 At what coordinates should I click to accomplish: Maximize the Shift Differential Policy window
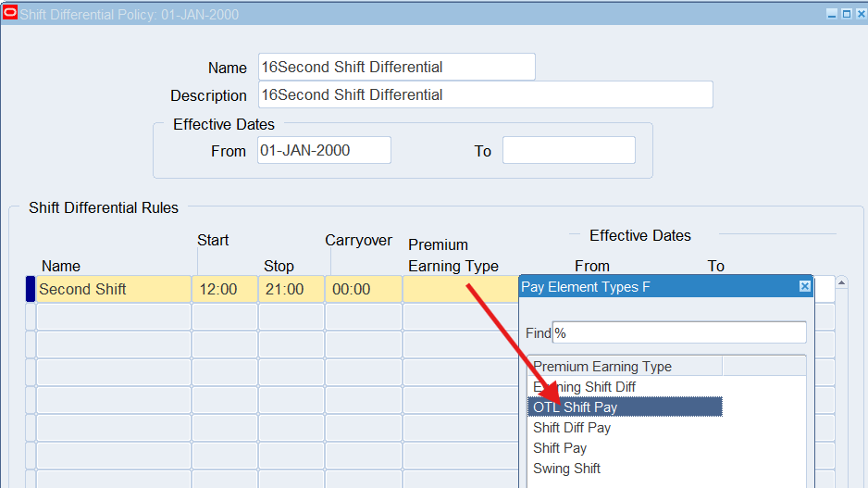click(846, 14)
